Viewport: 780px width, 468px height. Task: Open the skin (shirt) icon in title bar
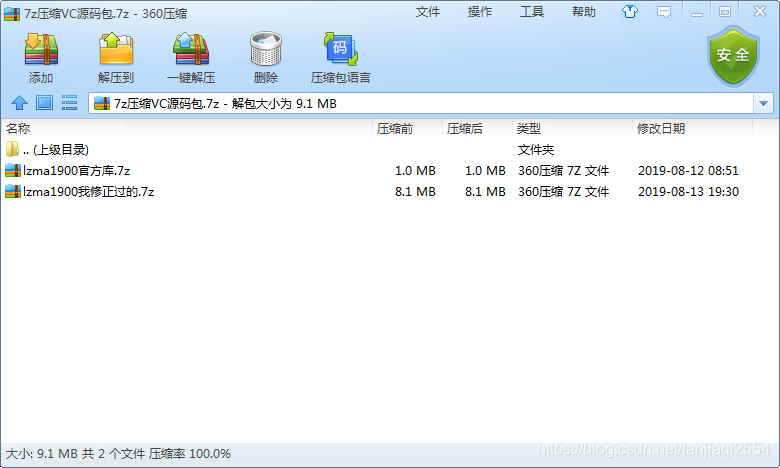pos(630,11)
